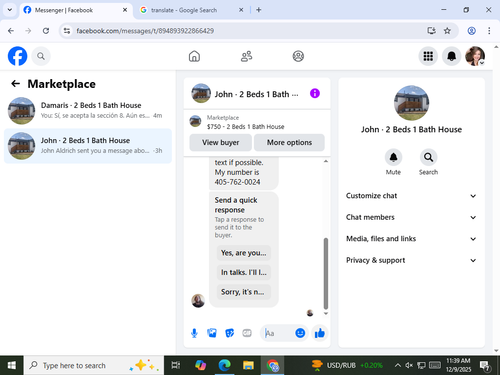
Task: Record a voice clip with microphone icon
Action: click(194, 333)
